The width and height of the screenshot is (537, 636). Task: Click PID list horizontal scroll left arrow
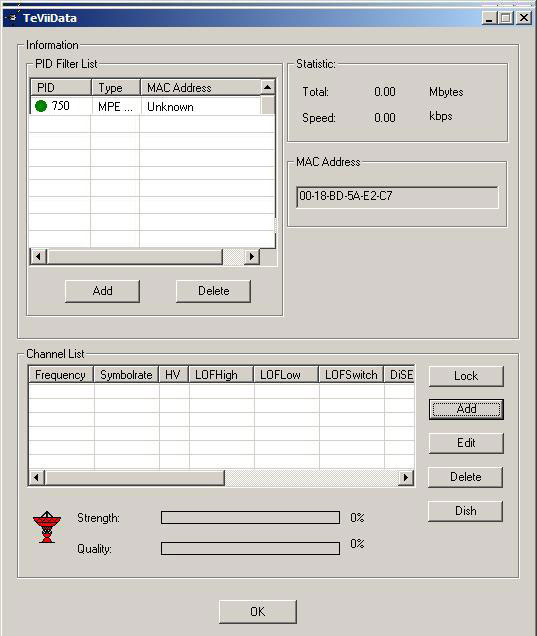tap(39, 257)
